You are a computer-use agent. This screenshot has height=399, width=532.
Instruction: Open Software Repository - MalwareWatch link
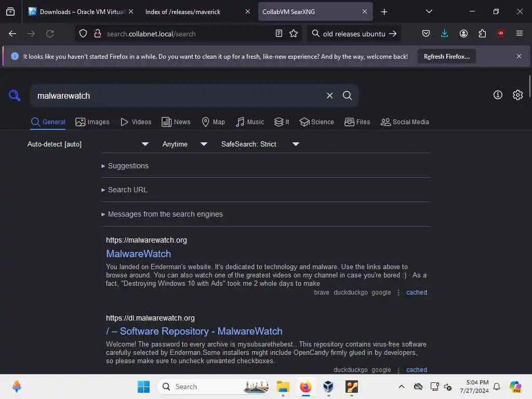194,331
